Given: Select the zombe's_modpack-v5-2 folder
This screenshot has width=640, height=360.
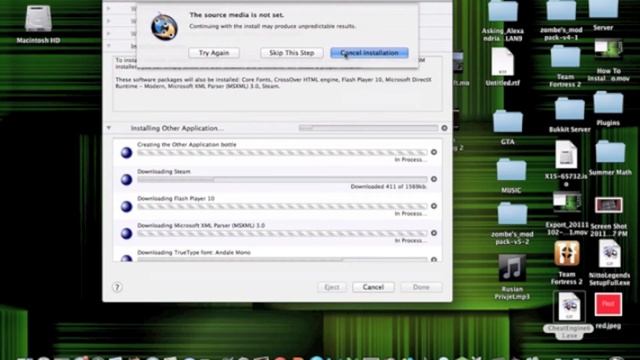Looking at the screenshot, I should (512, 214).
